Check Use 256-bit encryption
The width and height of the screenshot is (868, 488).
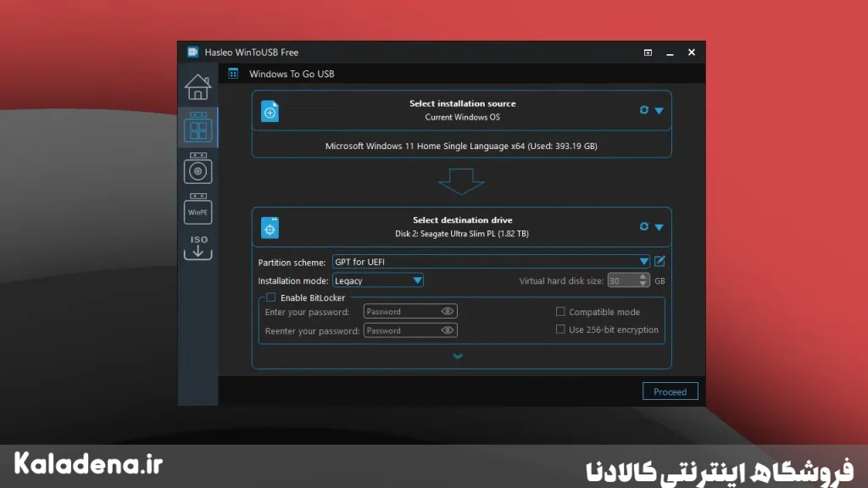click(560, 330)
